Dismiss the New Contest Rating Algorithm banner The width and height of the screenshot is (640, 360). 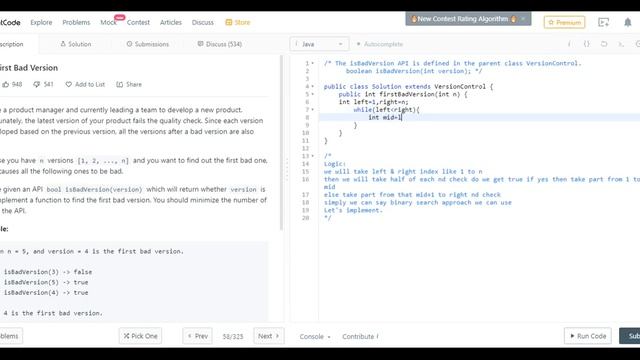tap(523, 19)
